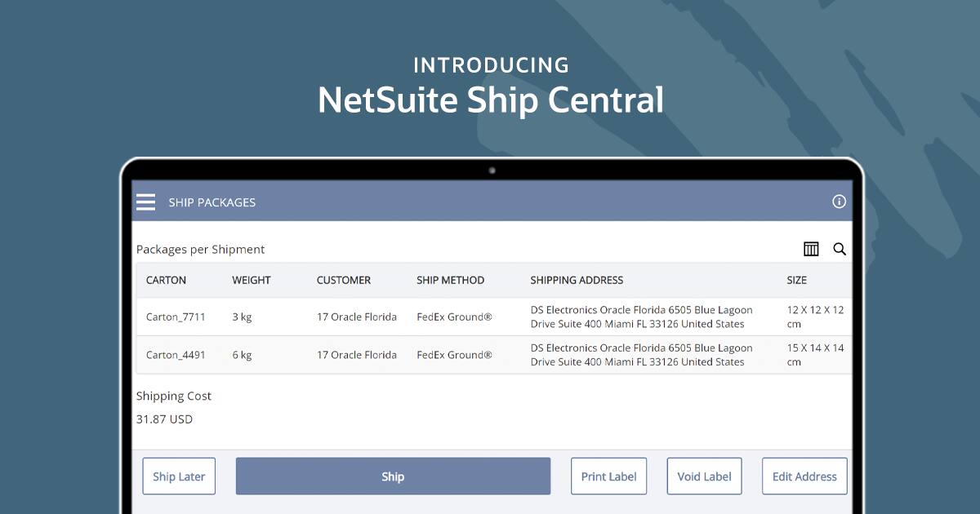Click the CUSTOMER column header
This screenshot has height=514, width=980.
[x=344, y=280]
